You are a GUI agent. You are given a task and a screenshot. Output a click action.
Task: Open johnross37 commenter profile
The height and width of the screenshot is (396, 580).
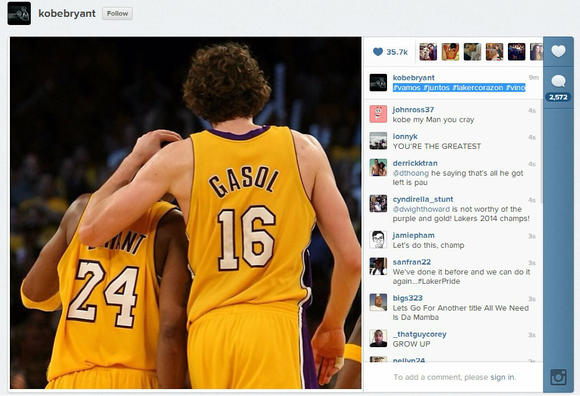[x=413, y=109]
